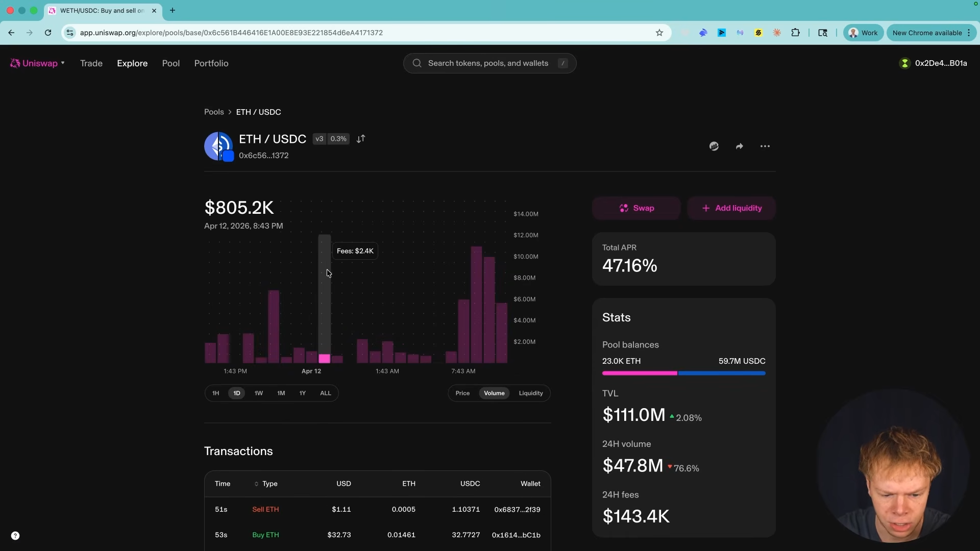
Task: Switch the chart to Volume view
Action: (494, 393)
